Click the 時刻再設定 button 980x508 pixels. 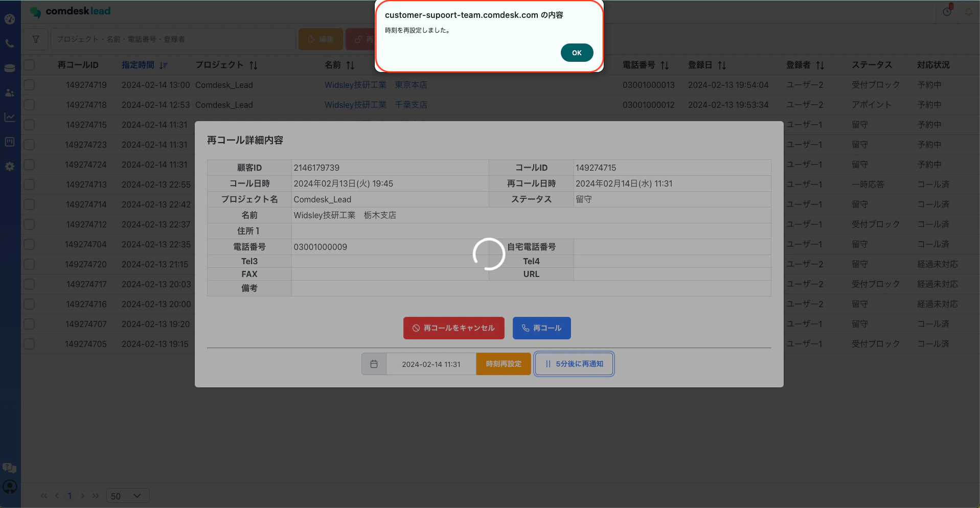click(x=504, y=364)
